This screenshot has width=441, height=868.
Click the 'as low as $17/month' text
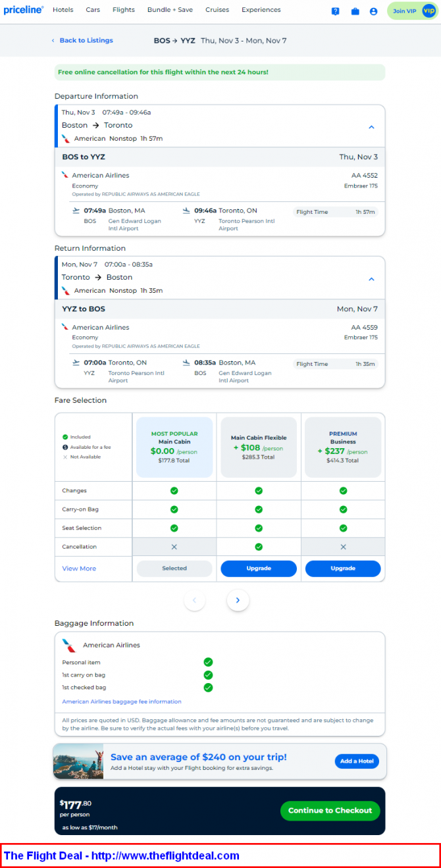(90, 827)
